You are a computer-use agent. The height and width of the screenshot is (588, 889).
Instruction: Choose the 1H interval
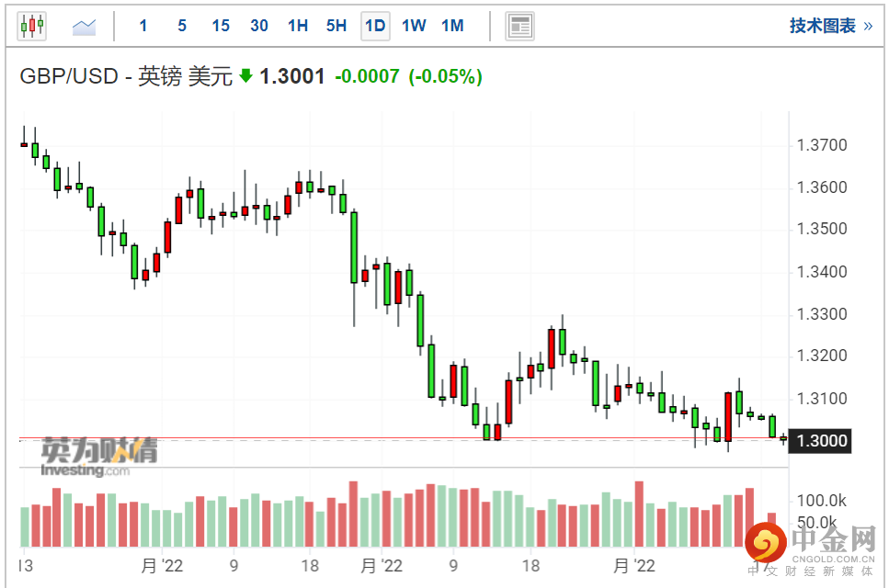click(x=298, y=26)
